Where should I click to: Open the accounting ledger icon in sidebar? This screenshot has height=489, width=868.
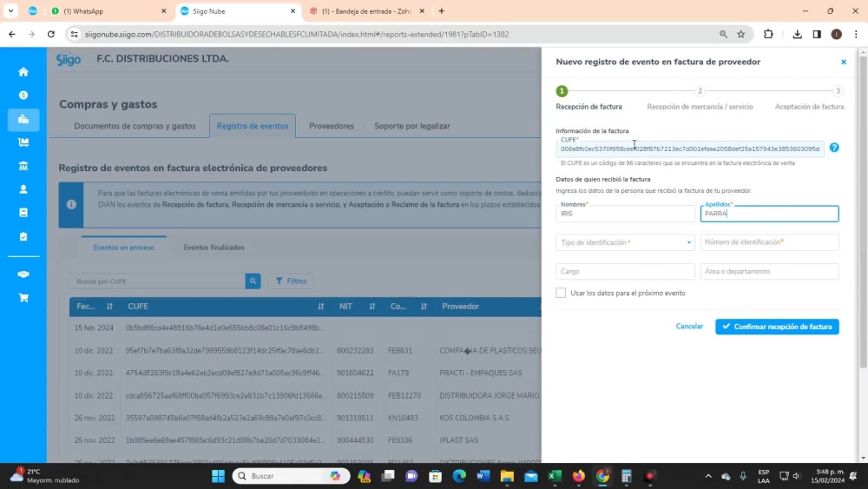click(23, 213)
